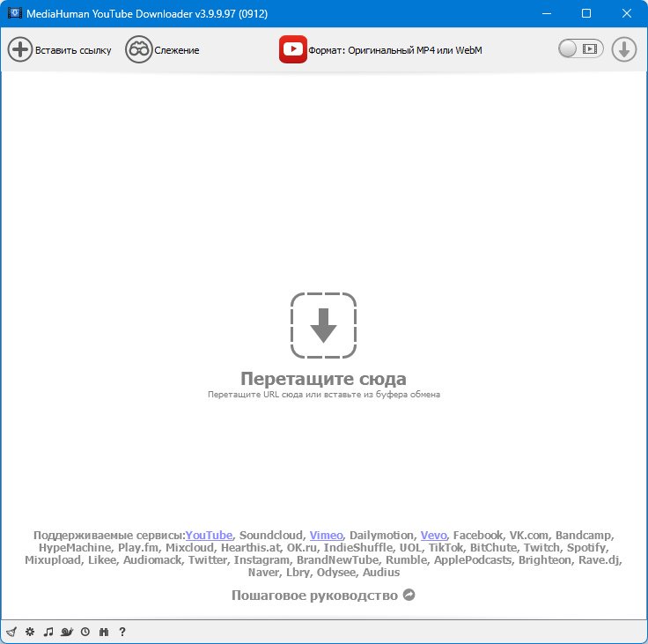Click the binoculars icon in status bar
The width and height of the screenshot is (648, 644).
coord(104,632)
